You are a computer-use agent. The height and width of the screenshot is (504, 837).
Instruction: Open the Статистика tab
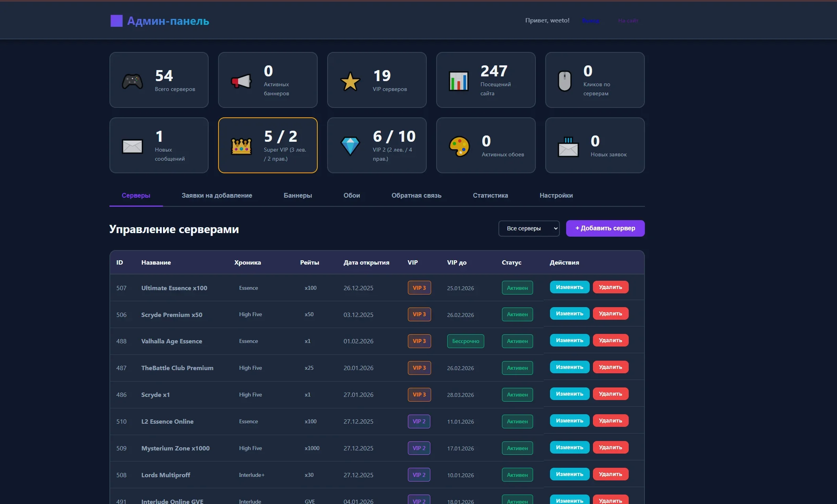[490, 195]
